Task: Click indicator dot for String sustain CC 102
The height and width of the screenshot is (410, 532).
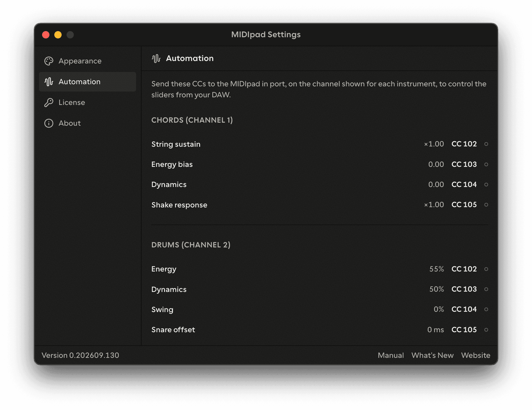Action: (486, 144)
